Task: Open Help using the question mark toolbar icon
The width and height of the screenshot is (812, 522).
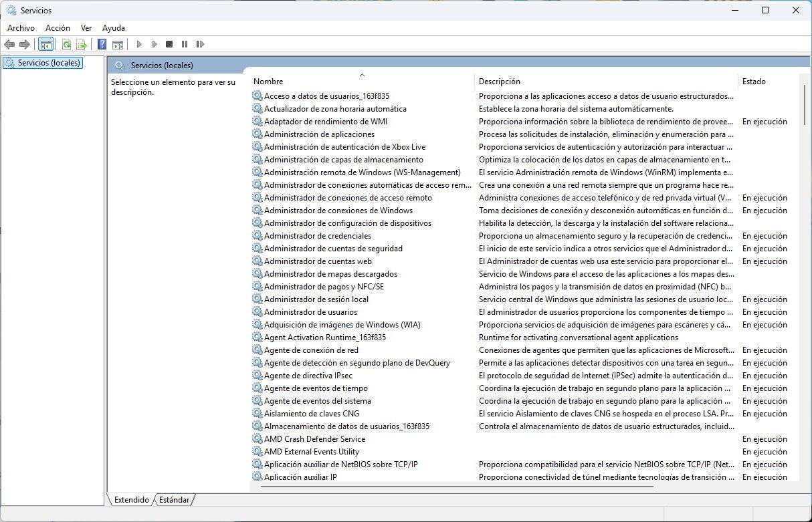Action: [101, 43]
